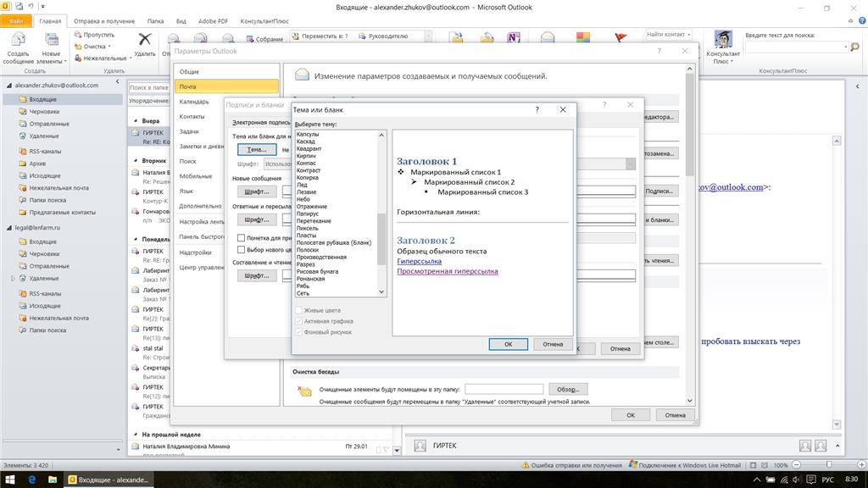Click the Создать сообщение icon
The width and height of the screenshot is (868, 488).
tap(19, 40)
